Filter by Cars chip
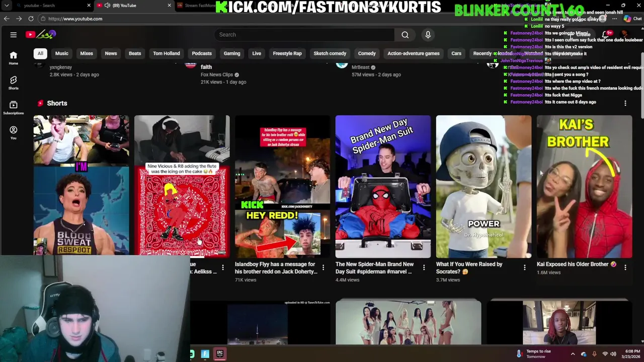Image resolution: width=644 pixels, height=362 pixels. coord(456,53)
